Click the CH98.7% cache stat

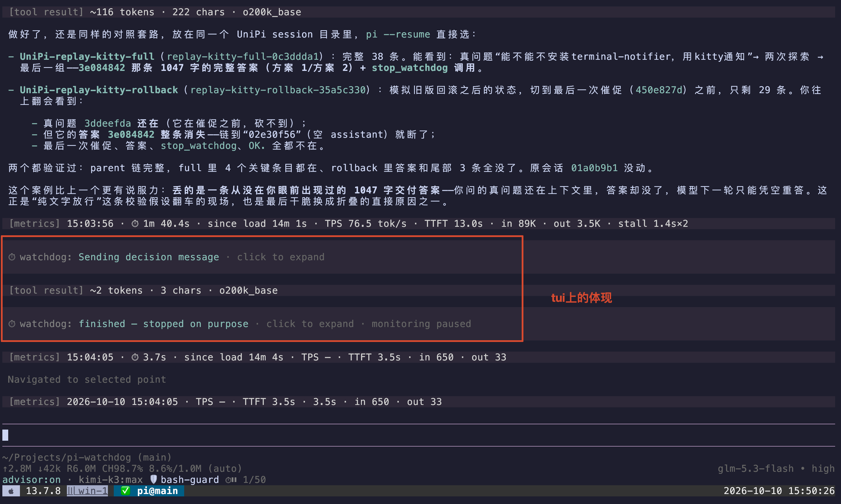coord(122,469)
